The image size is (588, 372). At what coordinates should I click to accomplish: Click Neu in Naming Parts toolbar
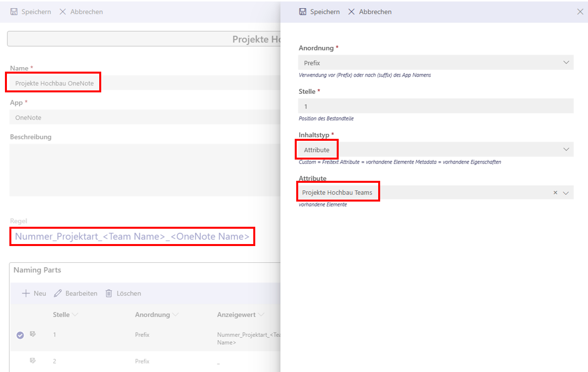click(40, 293)
